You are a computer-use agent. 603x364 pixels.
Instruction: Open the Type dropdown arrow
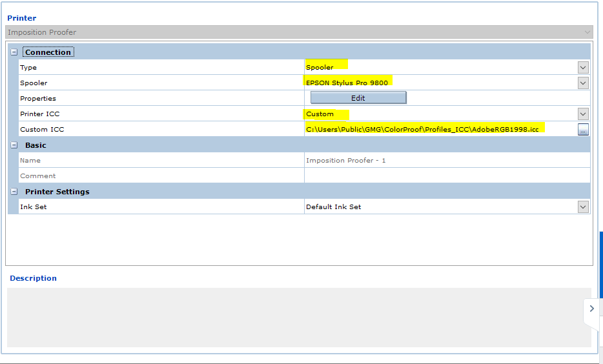[x=583, y=67]
